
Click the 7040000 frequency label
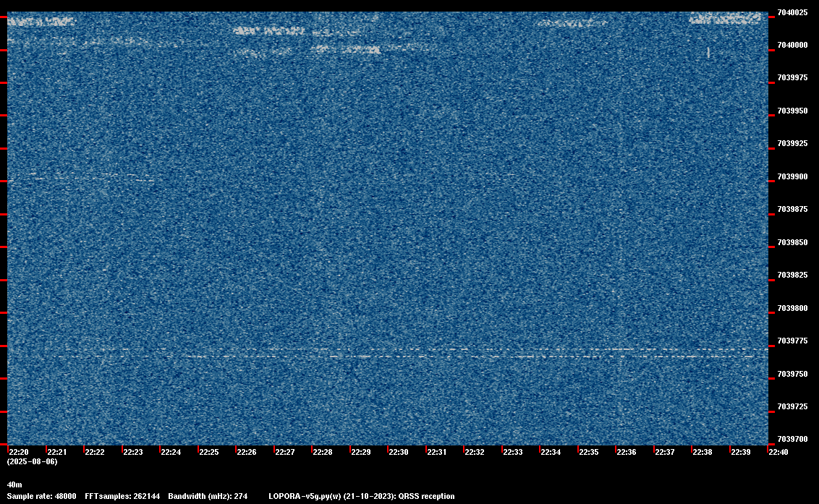click(792, 46)
